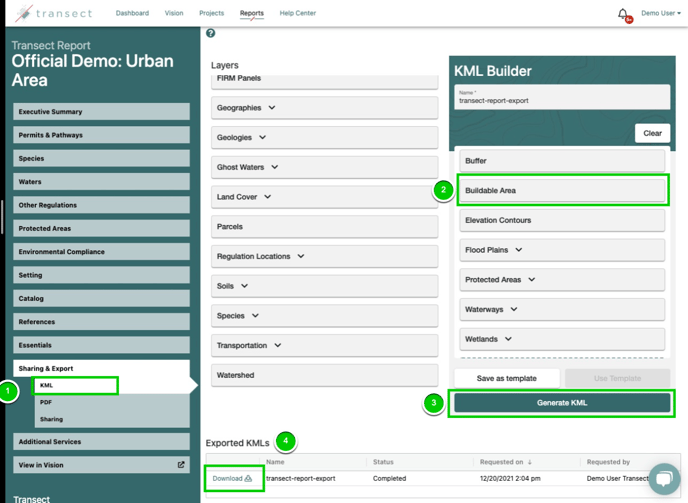Screen dimensions: 688x503
Task: Open the Setting section
Action: tap(101, 275)
